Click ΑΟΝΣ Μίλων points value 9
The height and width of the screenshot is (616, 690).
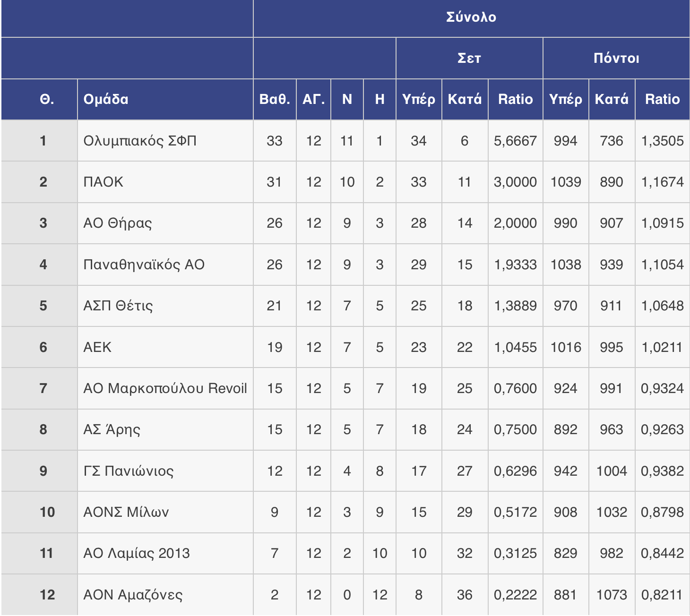click(x=275, y=512)
